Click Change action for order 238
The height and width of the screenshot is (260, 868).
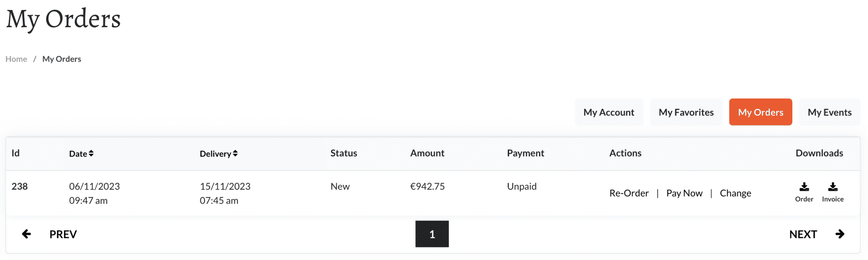pos(735,193)
